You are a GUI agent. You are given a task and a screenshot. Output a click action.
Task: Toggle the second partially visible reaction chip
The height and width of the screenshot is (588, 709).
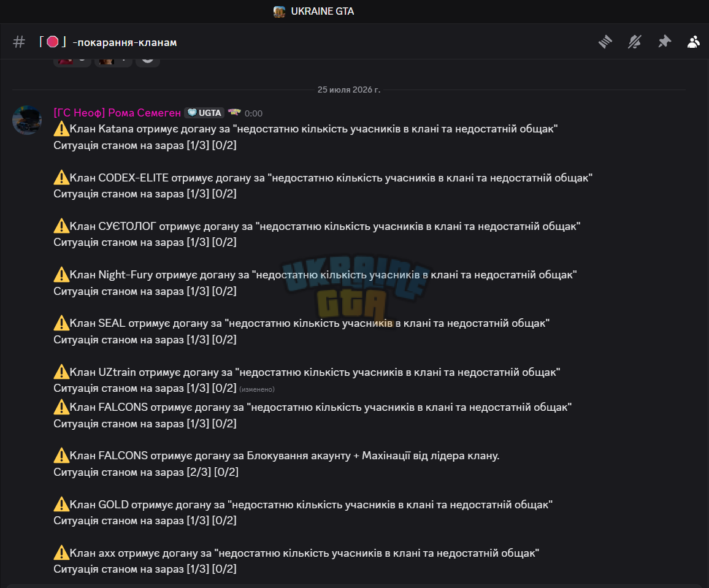click(x=113, y=60)
